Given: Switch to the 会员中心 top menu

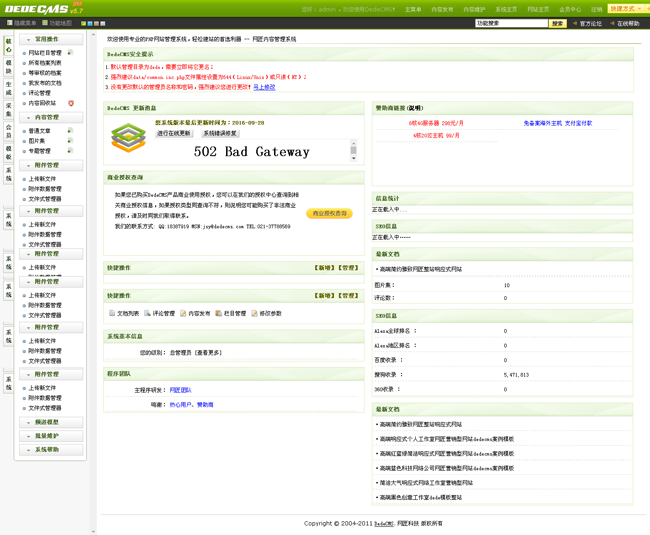Looking at the screenshot, I should click(570, 9).
